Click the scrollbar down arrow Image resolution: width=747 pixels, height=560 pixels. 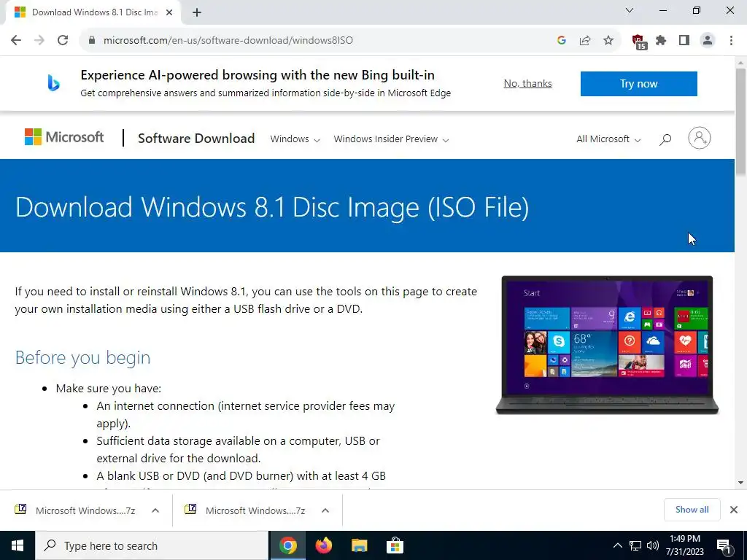tap(741, 483)
